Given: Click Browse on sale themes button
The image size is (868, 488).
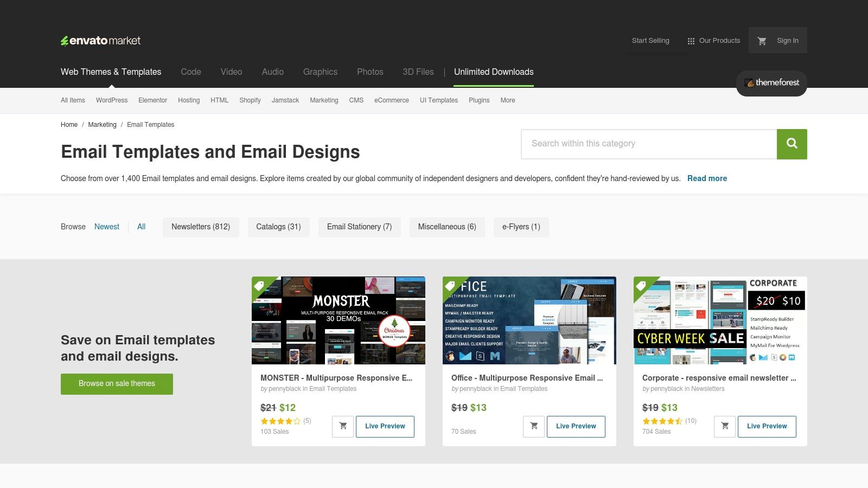Looking at the screenshot, I should [117, 384].
